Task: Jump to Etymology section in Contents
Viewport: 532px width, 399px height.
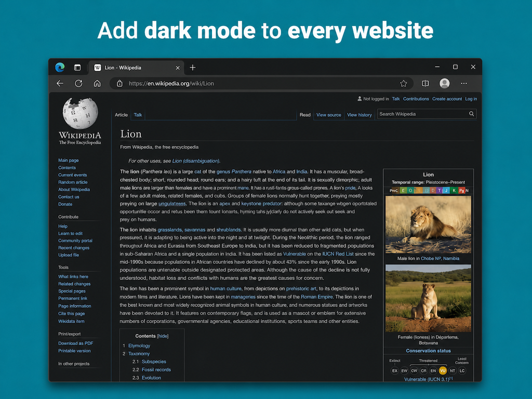Action: click(139, 345)
